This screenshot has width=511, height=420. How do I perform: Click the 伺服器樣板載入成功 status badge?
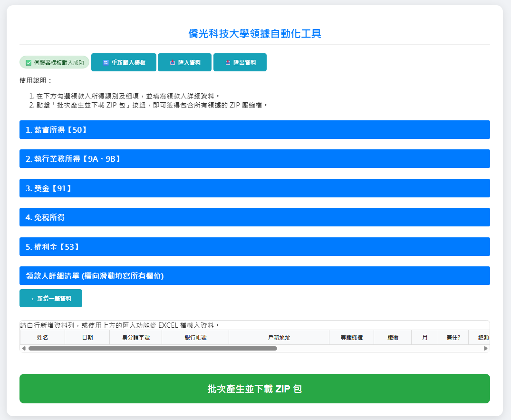[54, 63]
